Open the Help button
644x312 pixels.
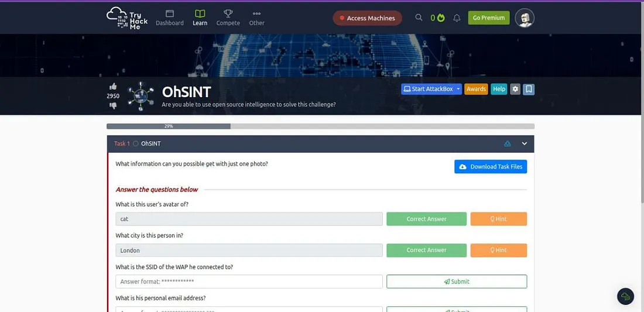(x=499, y=89)
